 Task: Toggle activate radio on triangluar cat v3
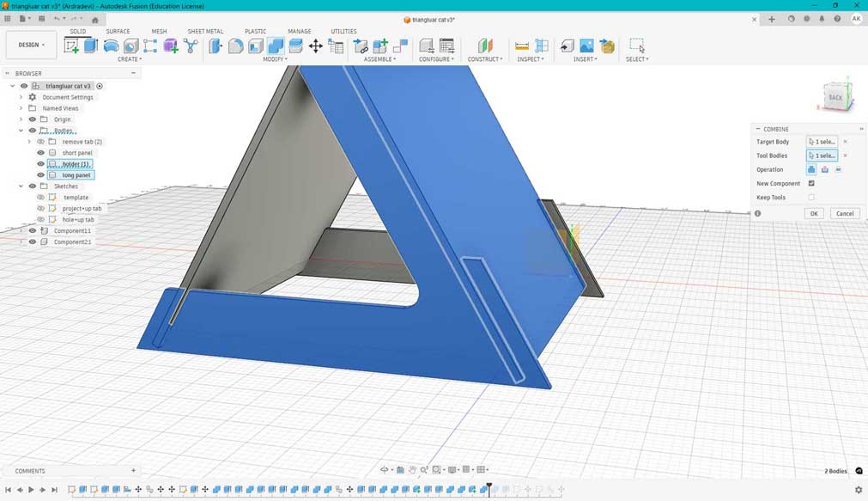coord(100,86)
